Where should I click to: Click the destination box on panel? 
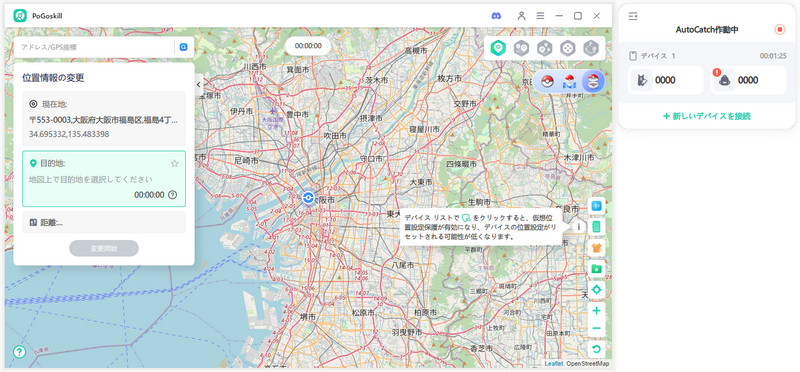click(x=104, y=179)
